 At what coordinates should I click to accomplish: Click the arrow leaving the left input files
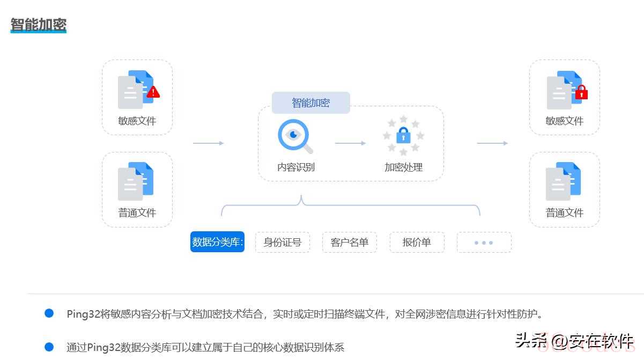208,143
